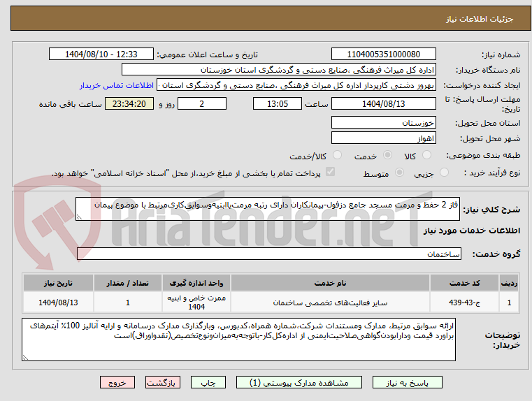
Task: Click the شماره نیاز number field
Action: (x=383, y=54)
